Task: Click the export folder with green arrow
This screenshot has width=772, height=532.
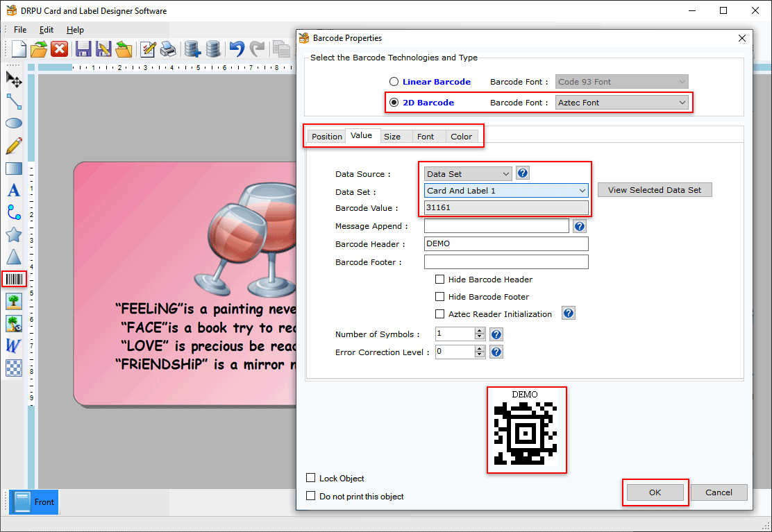Action: [124, 49]
